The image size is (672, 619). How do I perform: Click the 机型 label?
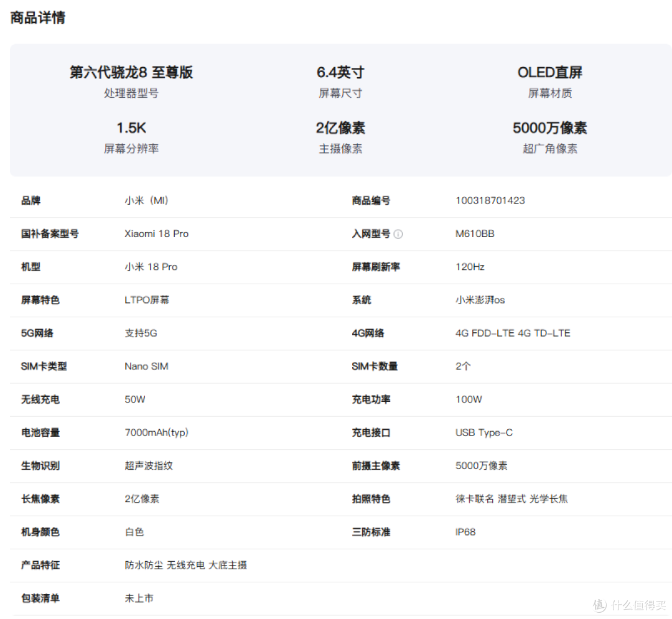pyautogui.click(x=31, y=267)
